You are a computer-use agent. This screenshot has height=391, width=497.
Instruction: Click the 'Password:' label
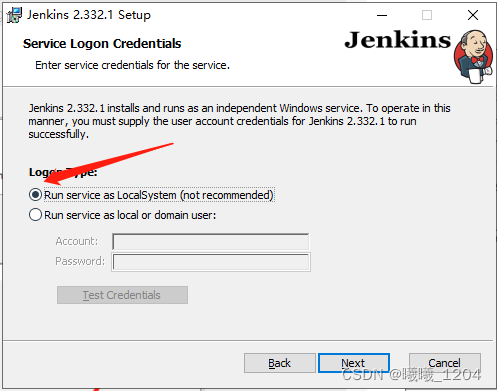80,261
